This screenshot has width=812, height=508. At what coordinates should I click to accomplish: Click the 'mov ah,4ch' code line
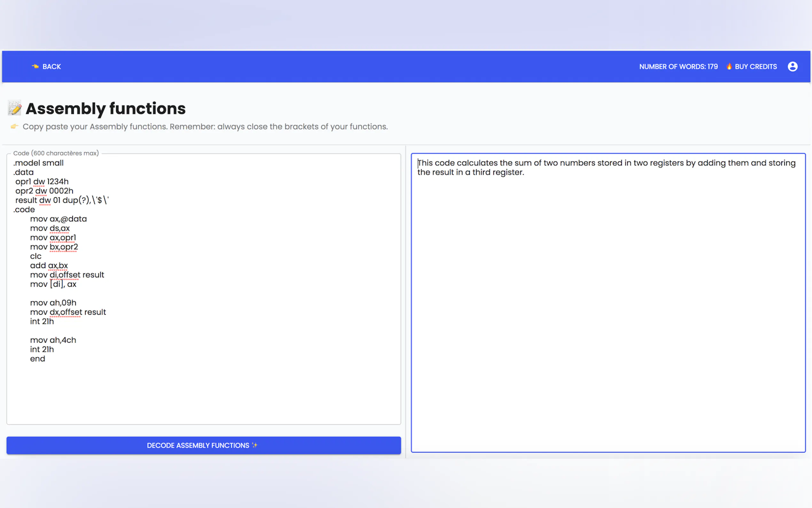coord(53,340)
